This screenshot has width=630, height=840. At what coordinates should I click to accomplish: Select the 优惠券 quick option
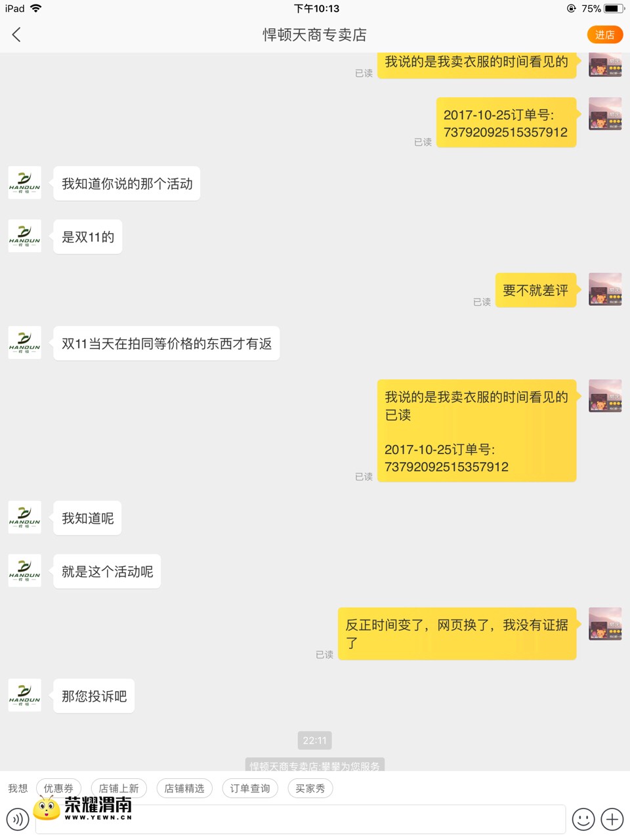(58, 788)
